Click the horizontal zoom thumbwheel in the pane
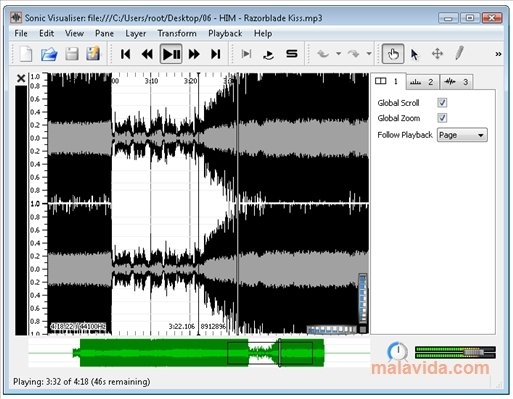513x399 pixels. pos(332,330)
